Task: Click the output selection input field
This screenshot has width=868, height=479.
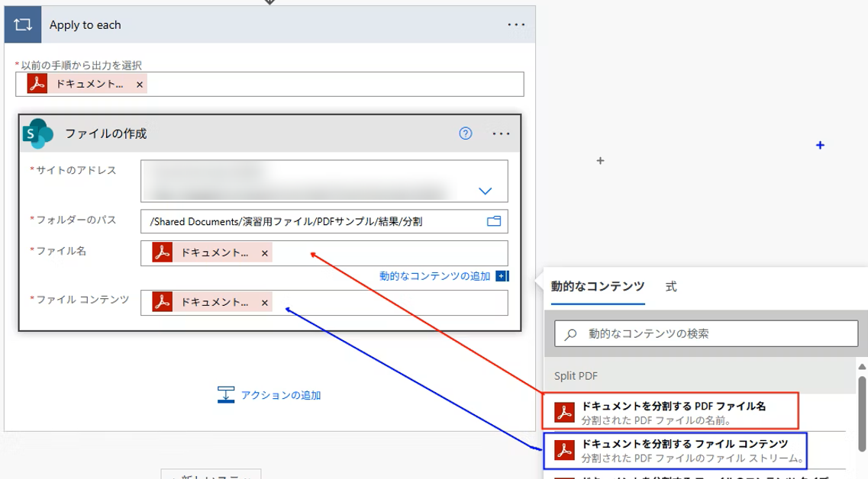Action: [269, 84]
